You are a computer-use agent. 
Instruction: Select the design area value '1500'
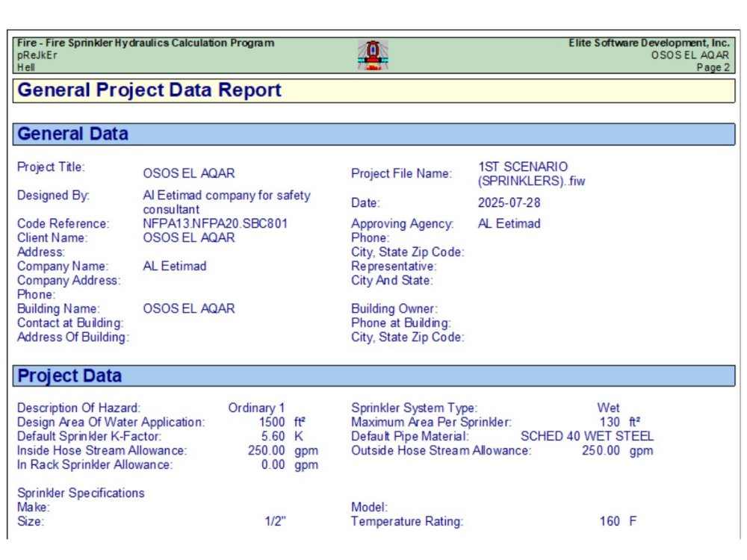(x=272, y=423)
